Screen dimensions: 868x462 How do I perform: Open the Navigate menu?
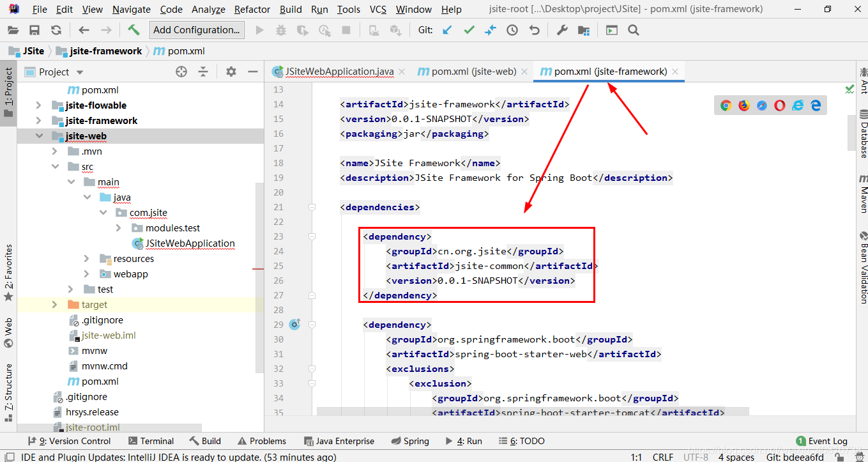click(132, 10)
